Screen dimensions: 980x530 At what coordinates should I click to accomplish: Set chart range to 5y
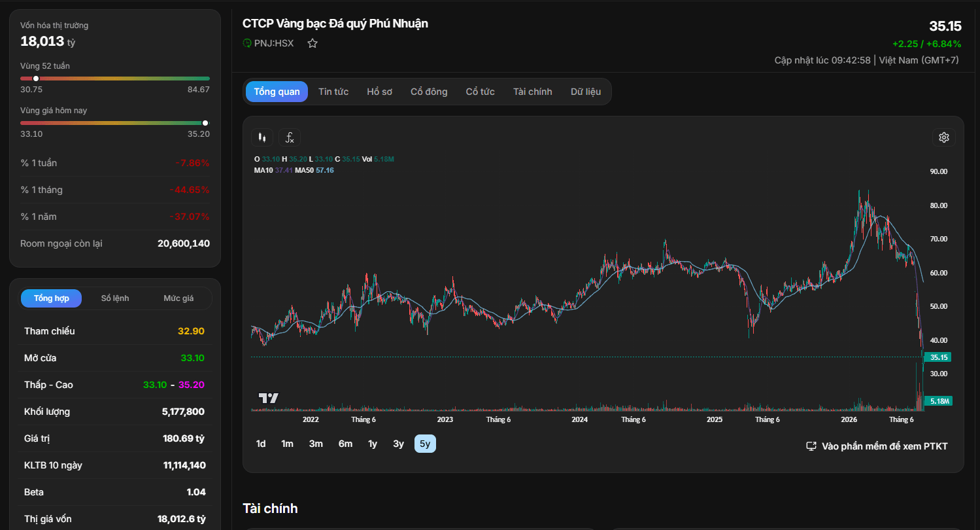(x=425, y=444)
